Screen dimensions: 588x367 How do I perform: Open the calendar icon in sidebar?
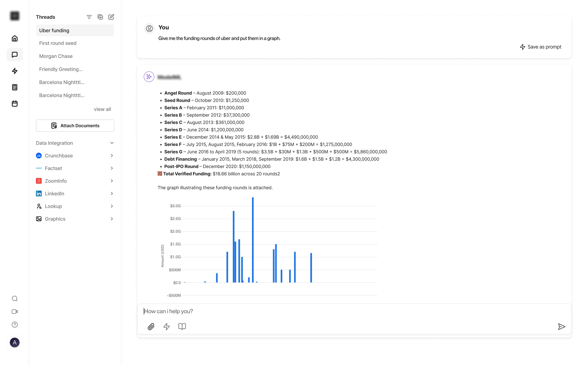[x=14, y=104]
